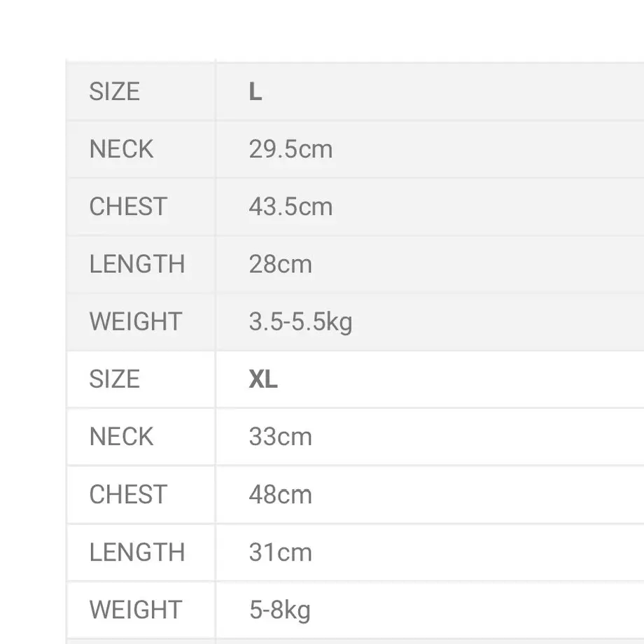Select the WEIGHT label beside 5-8kg
This screenshot has height=644, width=644.
click(x=136, y=610)
